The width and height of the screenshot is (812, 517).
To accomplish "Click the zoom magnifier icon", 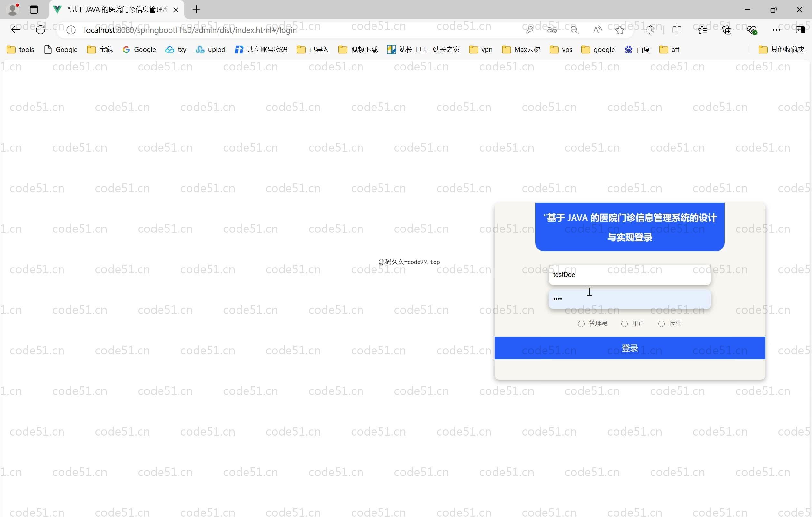I will tap(574, 30).
